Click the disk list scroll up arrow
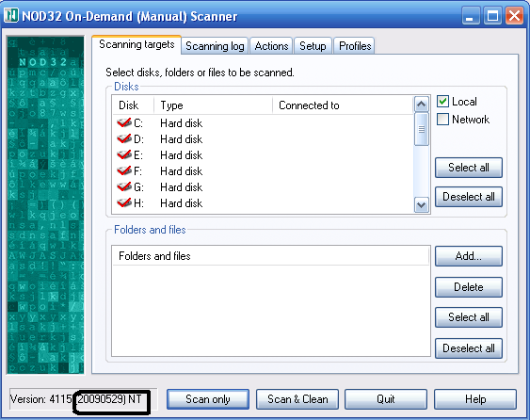The width and height of the screenshot is (530, 420). [x=421, y=105]
